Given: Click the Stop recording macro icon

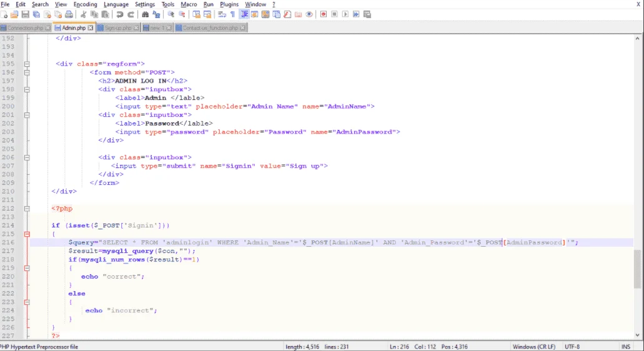Looking at the screenshot, I should point(334,14).
